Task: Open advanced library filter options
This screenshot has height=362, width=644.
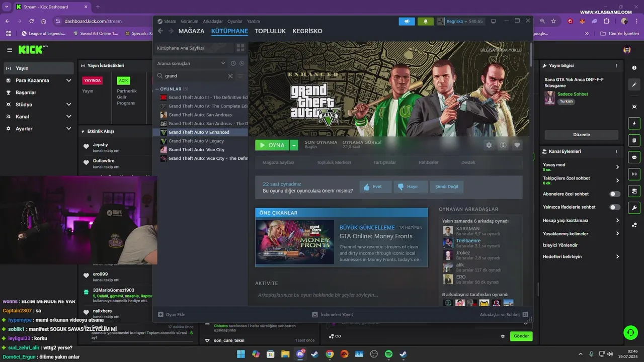Action: pos(240,76)
